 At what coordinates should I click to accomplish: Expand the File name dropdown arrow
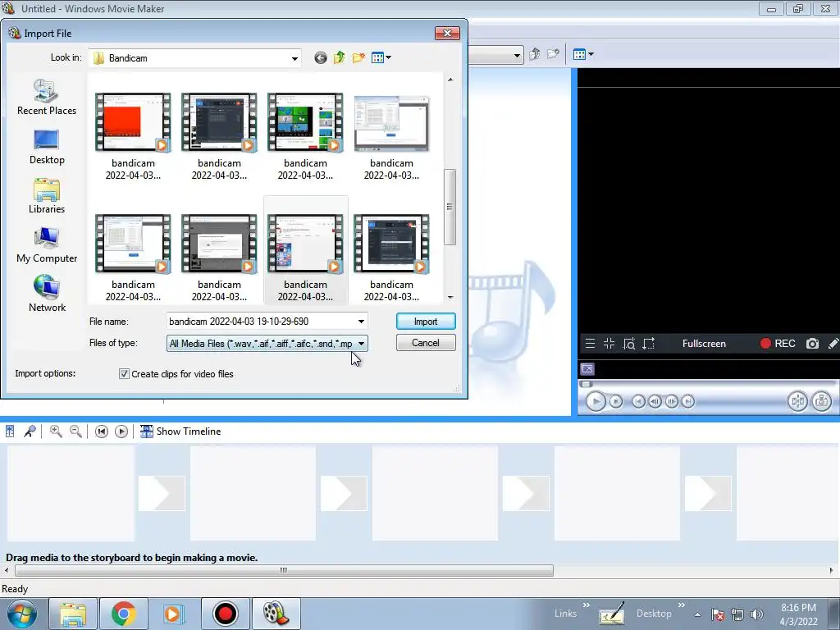click(x=361, y=322)
